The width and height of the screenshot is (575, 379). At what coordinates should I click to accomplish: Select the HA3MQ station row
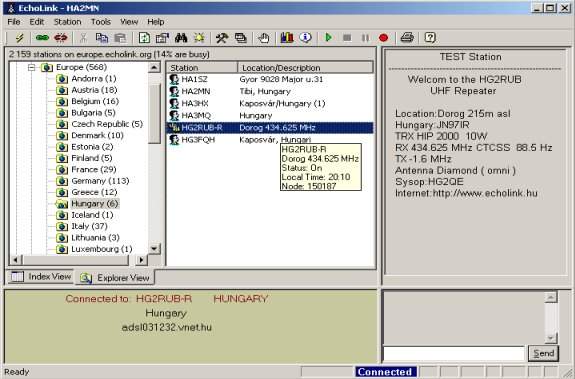pos(271,115)
